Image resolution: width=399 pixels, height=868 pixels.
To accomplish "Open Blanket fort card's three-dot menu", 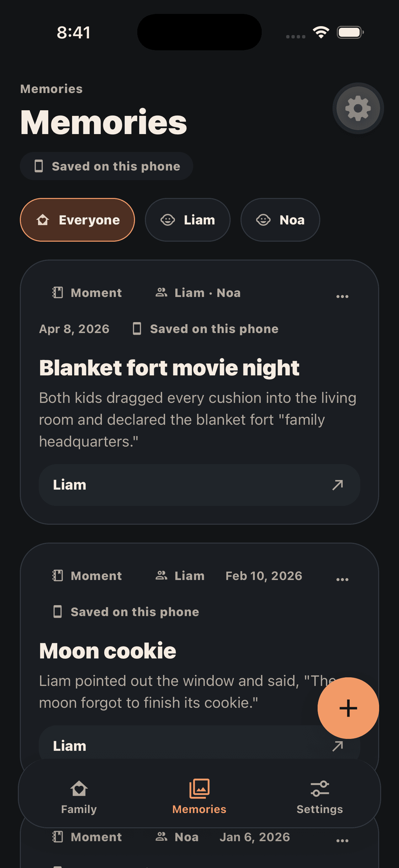I will (x=342, y=296).
